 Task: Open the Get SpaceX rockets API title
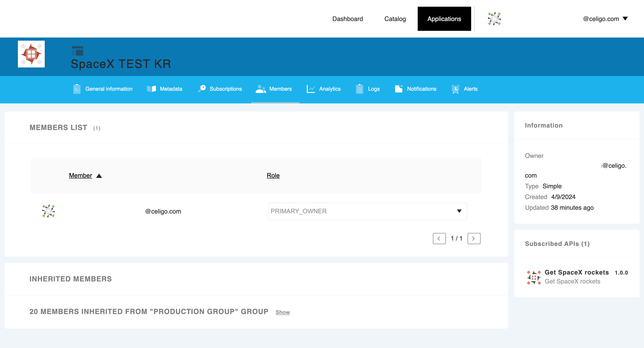pos(576,272)
